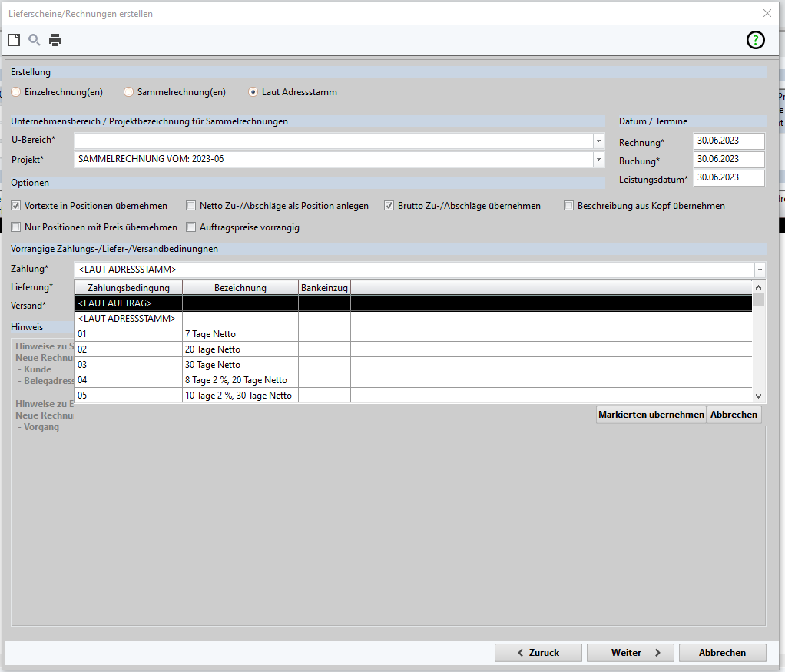The width and height of the screenshot is (785, 672).
Task: Click the printer icon in toolbar
Action: (x=55, y=40)
